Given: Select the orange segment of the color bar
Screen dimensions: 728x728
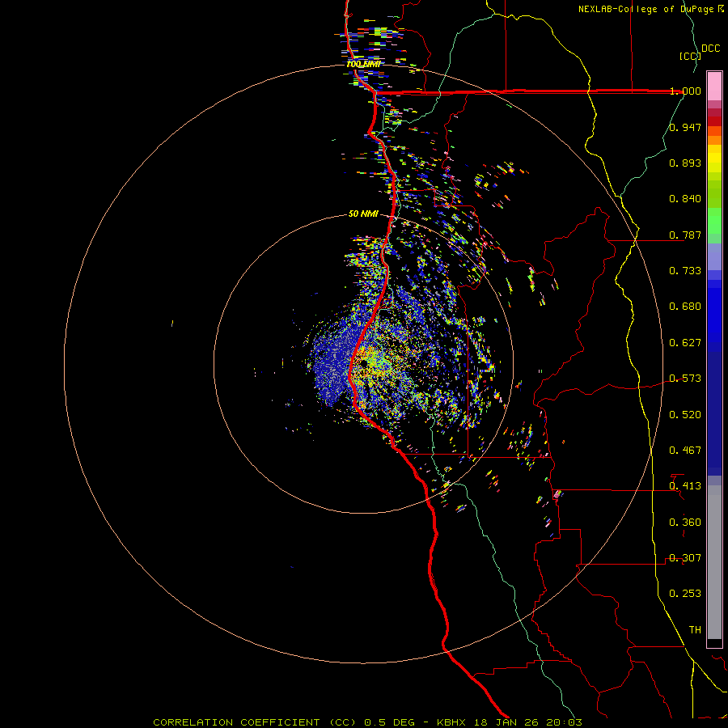Looking at the screenshot, I should [x=714, y=140].
